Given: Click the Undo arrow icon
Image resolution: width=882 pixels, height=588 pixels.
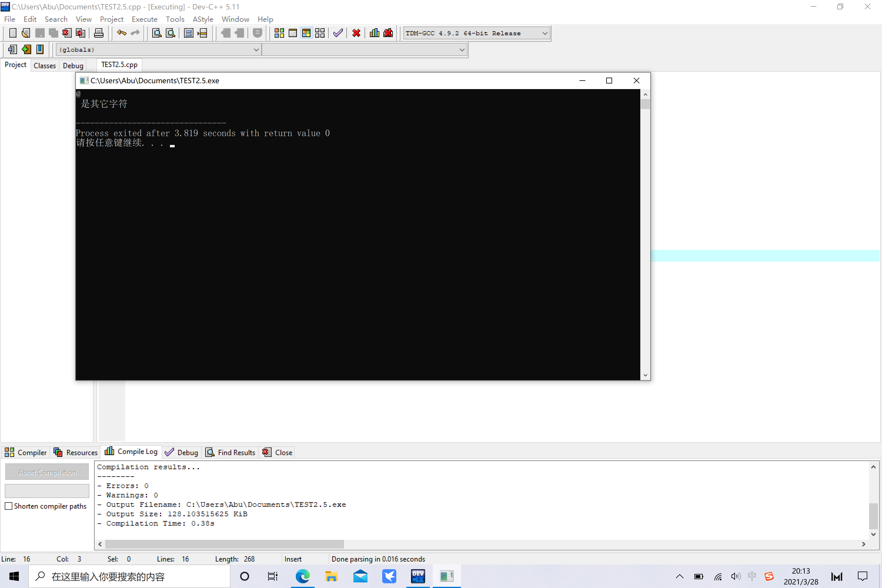Looking at the screenshot, I should pyautogui.click(x=121, y=33).
